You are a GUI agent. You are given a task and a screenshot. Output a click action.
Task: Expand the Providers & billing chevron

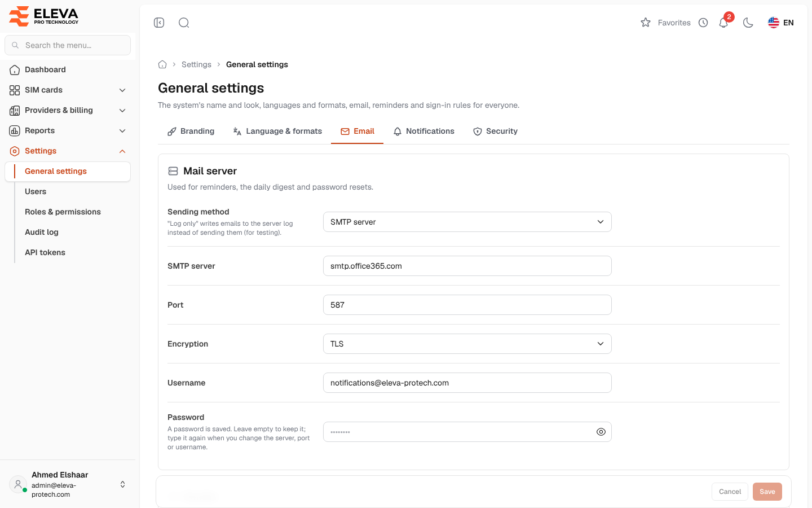[122, 111]
